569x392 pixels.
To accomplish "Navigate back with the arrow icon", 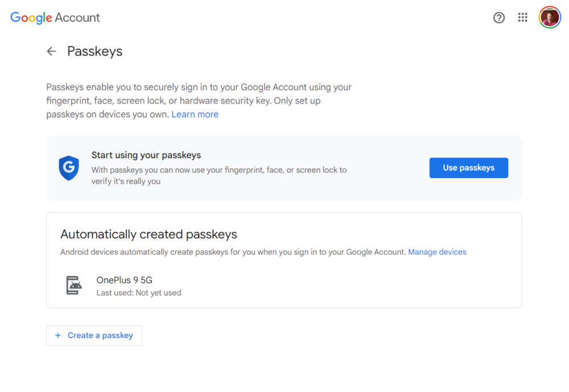I will (x=51, y=51).
